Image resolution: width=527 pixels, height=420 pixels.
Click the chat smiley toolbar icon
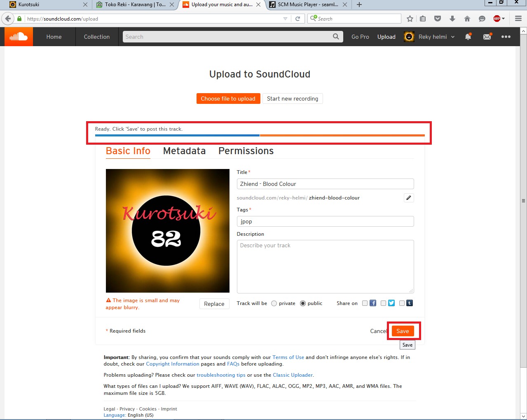pos(482,19)
